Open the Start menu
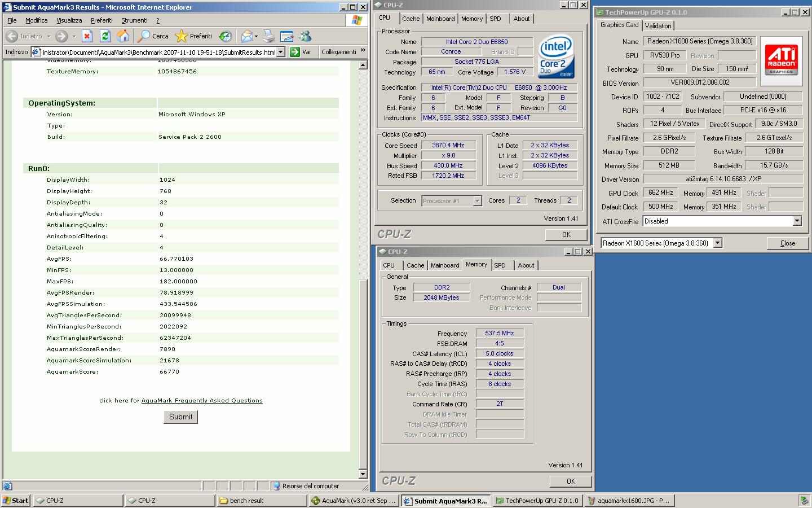Image resolution: width=812 pixels, height=508 pixels. tap(15, 500)
